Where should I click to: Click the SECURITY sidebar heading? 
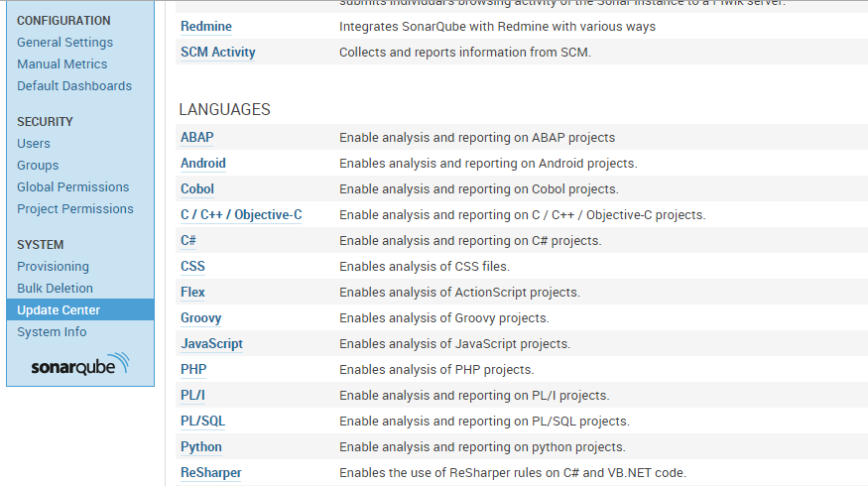point(45,122)
